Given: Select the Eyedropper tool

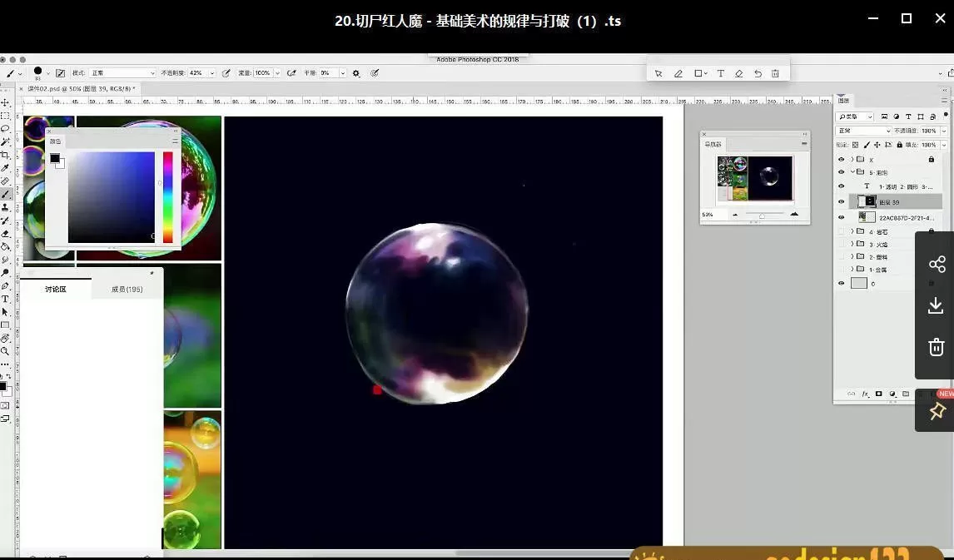Looking at the screenshot, I should [x=5, y=168].
